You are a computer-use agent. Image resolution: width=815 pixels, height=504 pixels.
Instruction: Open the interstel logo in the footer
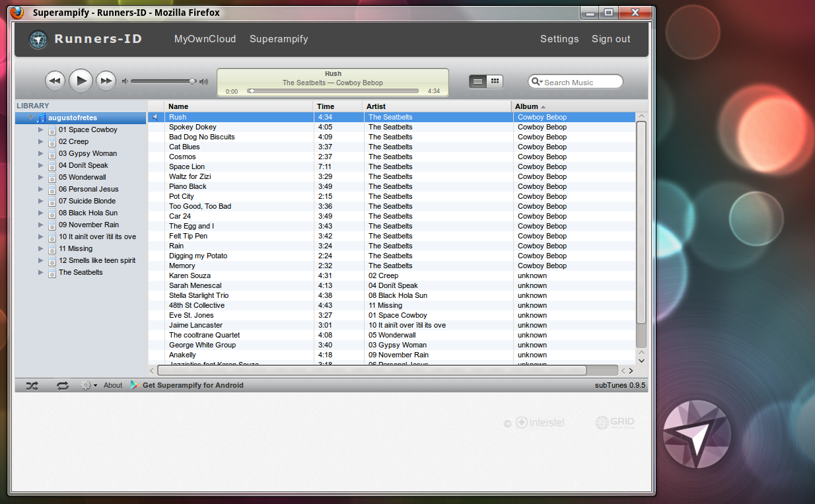540,423
